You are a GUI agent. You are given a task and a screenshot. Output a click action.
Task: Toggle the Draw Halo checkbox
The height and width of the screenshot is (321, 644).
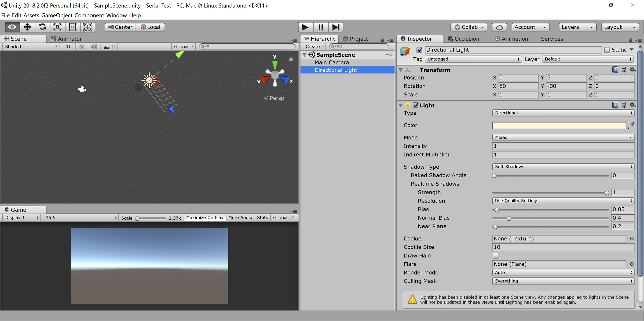(495, 255)
